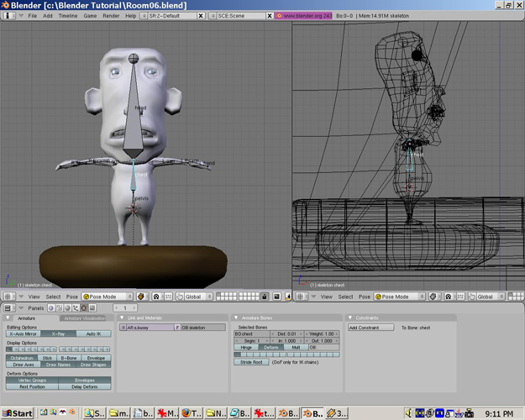Toggle X-Axis Mirror editing option

point(24,333)
